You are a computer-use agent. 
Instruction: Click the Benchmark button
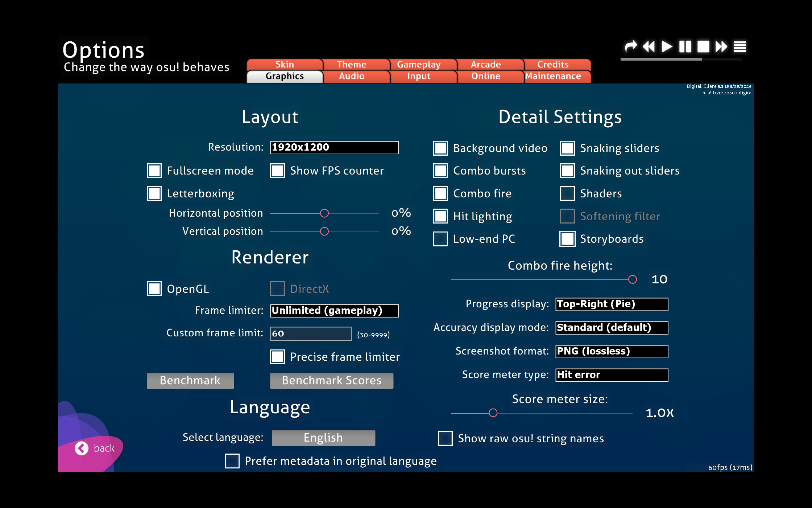click(x=190, y=381)
